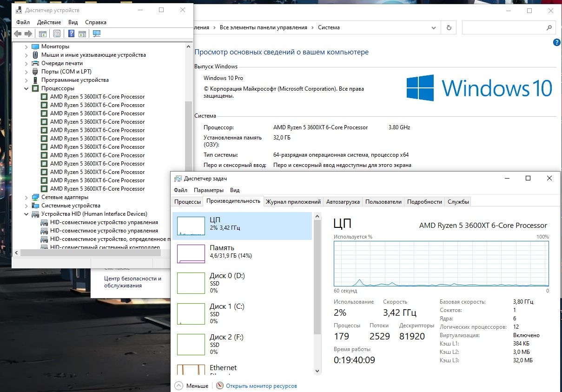Screen dimensions: 562x392
Task: Select the Диск 1 (C:) performance item
Action: pyautogui.click(x=242, y=313)
